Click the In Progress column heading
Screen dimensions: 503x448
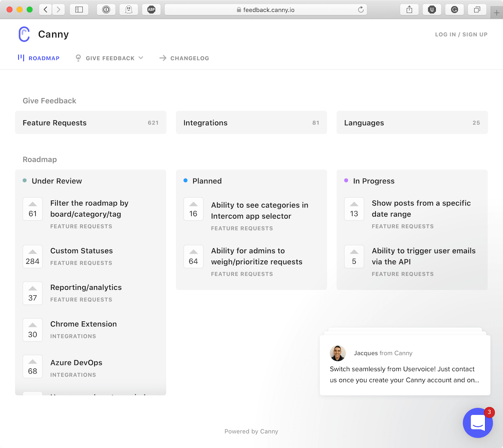[374, 181]
